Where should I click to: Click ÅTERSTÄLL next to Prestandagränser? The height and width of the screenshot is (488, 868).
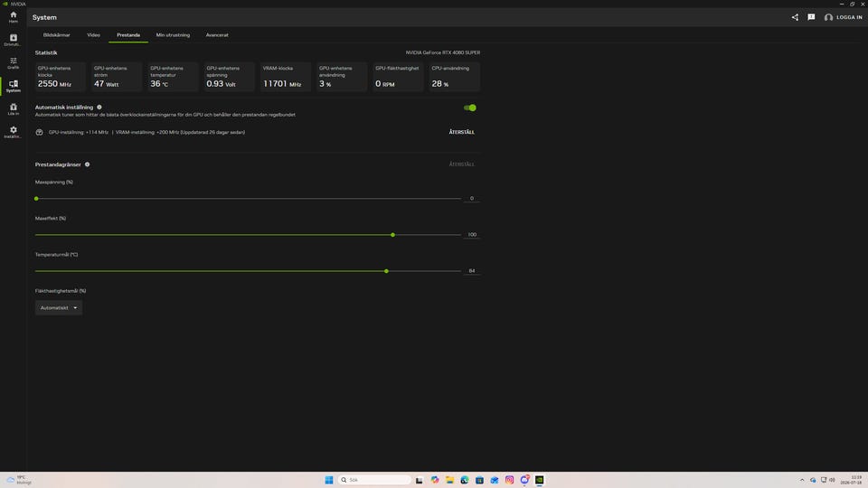(x=462, y=164)
